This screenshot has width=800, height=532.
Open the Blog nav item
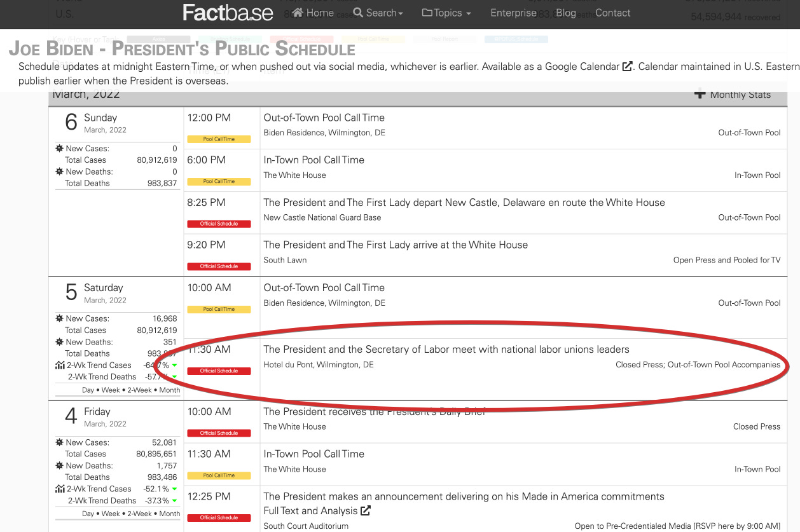(x=565, y=13)
